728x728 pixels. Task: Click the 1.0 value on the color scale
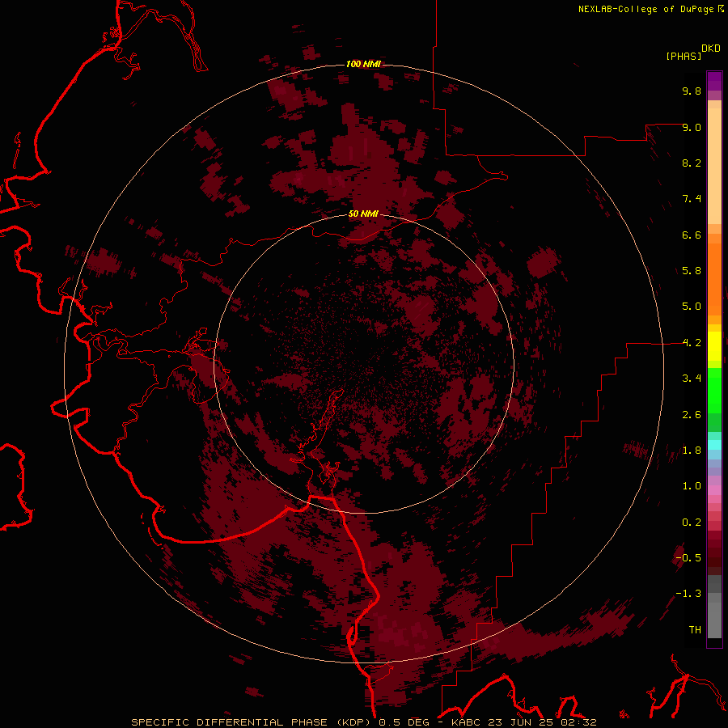click(x=692, y=486)
